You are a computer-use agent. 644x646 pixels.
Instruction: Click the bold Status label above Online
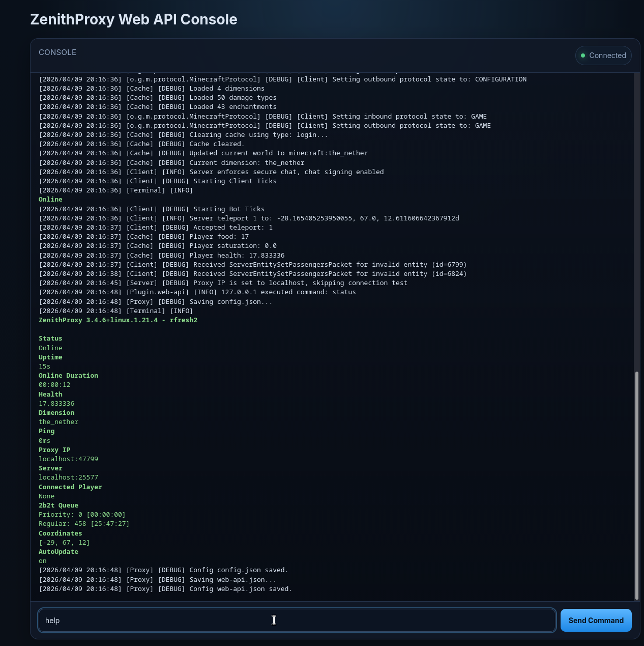(50, 339)
